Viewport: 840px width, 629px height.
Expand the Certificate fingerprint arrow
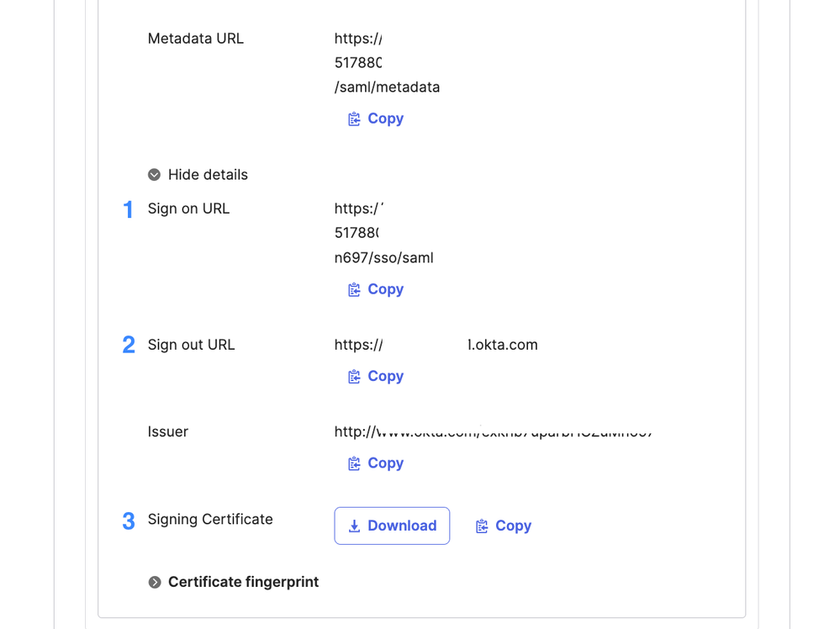click(x=155, y=582)
